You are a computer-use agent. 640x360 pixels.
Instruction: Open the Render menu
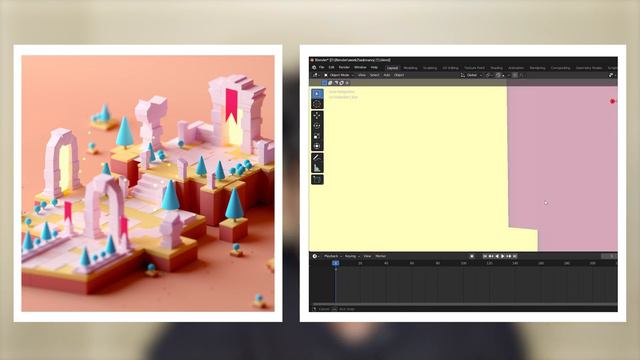(x=344, y=67)
